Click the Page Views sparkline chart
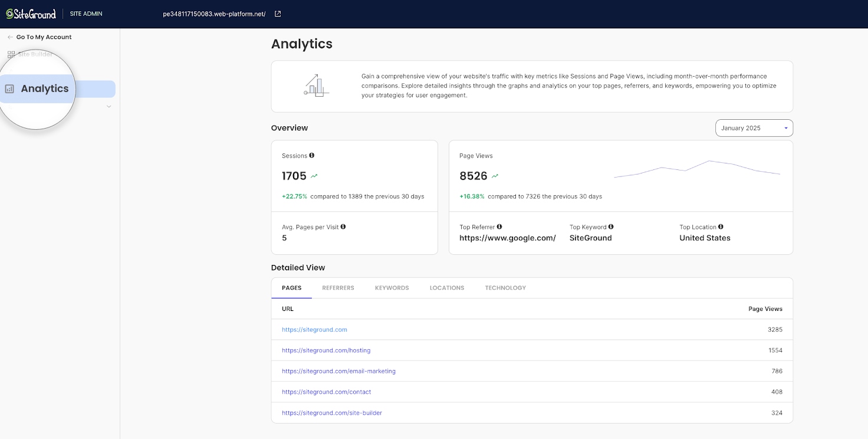The width and height of the screenshot is (868, 439). [x=697, y=169]
